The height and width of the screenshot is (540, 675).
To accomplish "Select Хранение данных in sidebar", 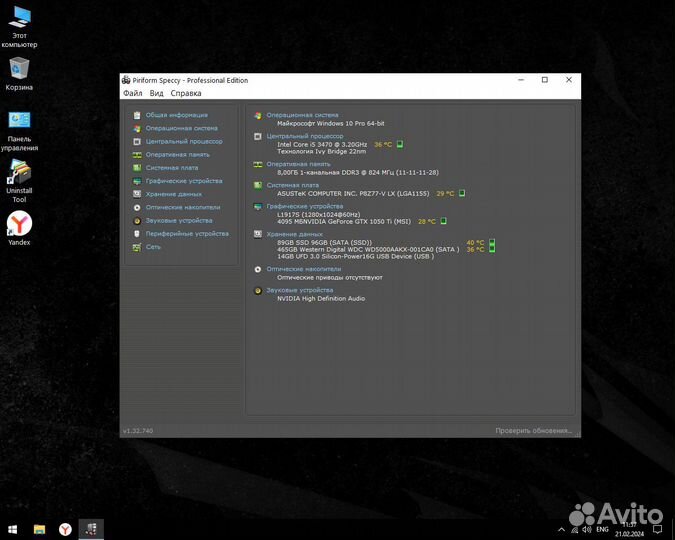I will click(173, 194).
